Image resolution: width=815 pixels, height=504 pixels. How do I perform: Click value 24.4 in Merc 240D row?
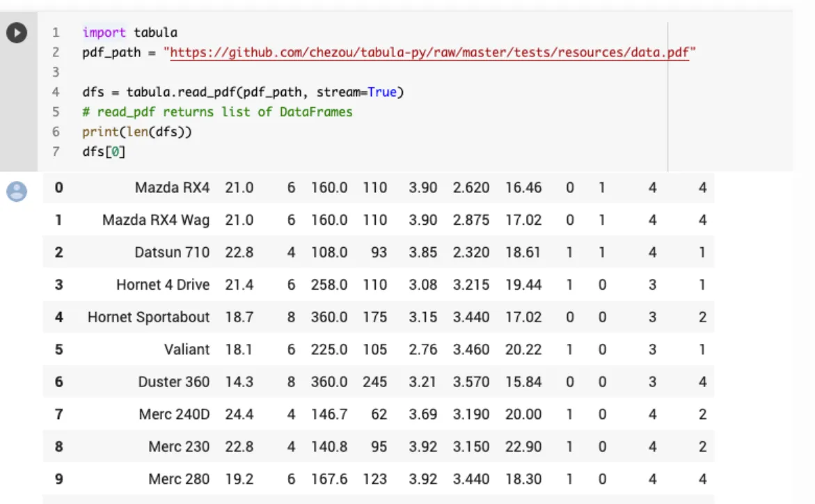pos(239,414)
